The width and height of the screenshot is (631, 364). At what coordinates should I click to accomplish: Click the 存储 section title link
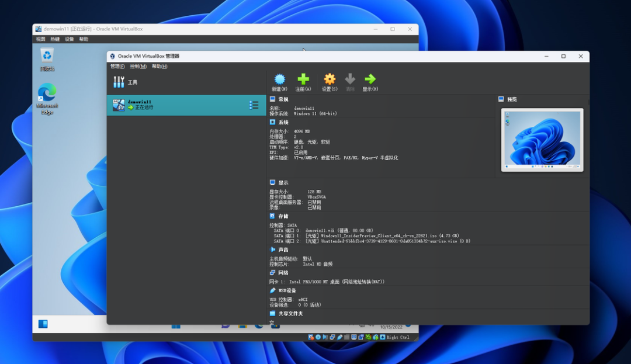coord(283,216)
